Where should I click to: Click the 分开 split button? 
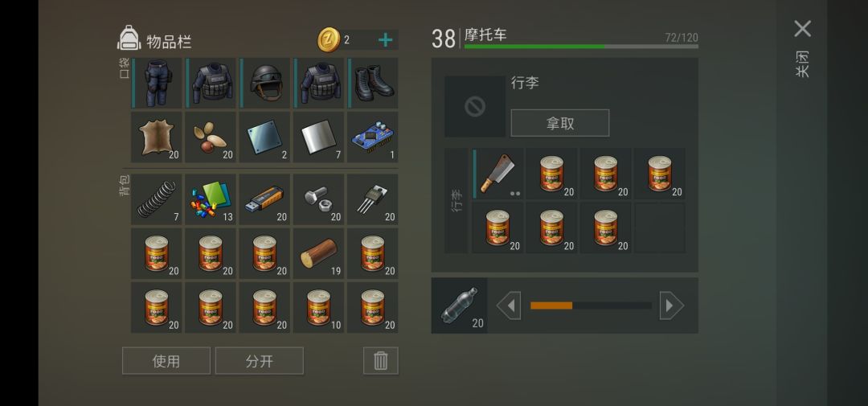(x=259, y=361)
